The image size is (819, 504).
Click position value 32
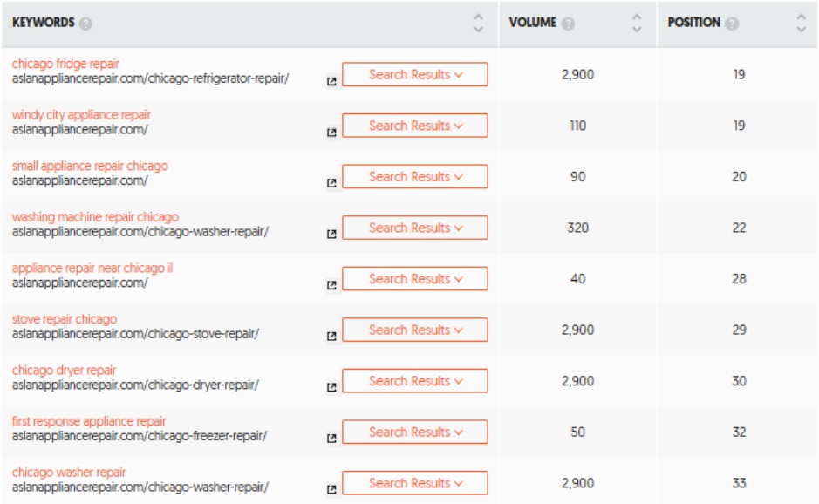[739, 432]
